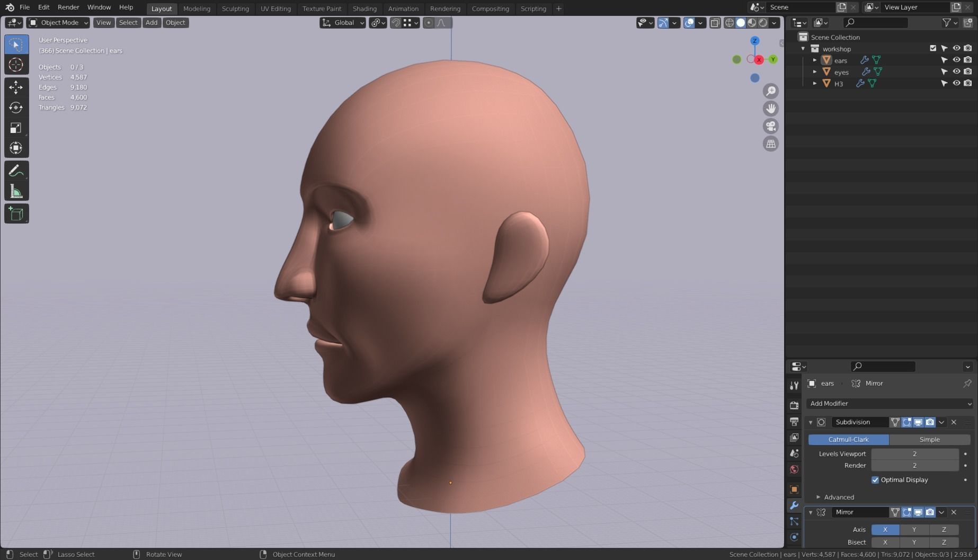This screenshot has width=978, height=560.
Task: Select the Measure tool
Action: 16,191
